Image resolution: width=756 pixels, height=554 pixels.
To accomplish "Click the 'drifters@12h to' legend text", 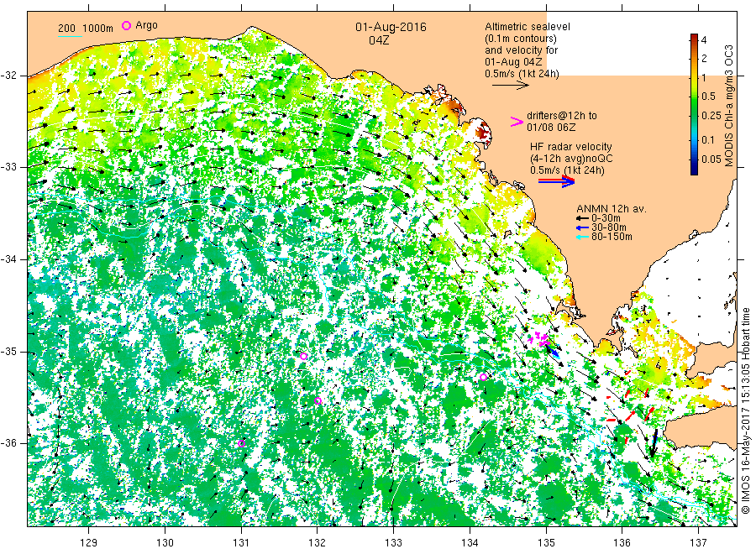I will (x=562, y=116).
